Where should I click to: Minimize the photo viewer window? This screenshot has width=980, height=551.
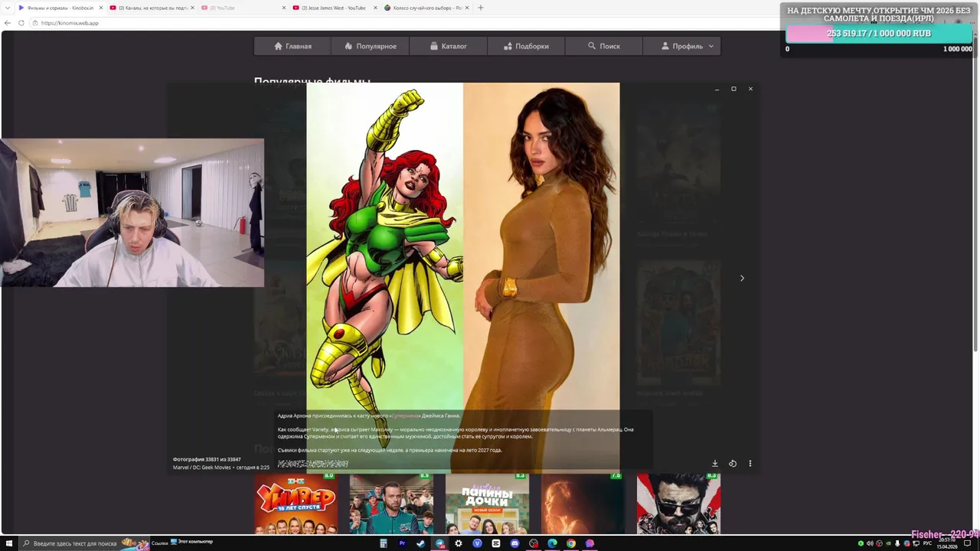coord(717,90)
